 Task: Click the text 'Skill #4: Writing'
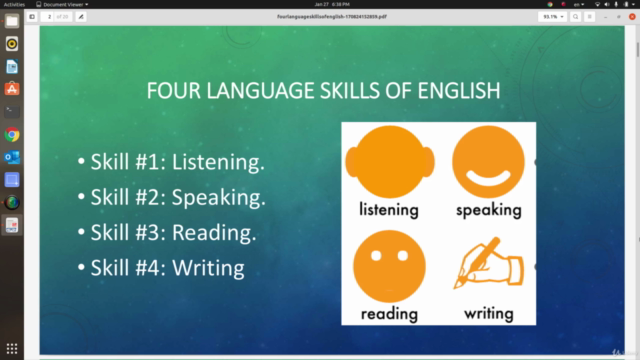167,268
